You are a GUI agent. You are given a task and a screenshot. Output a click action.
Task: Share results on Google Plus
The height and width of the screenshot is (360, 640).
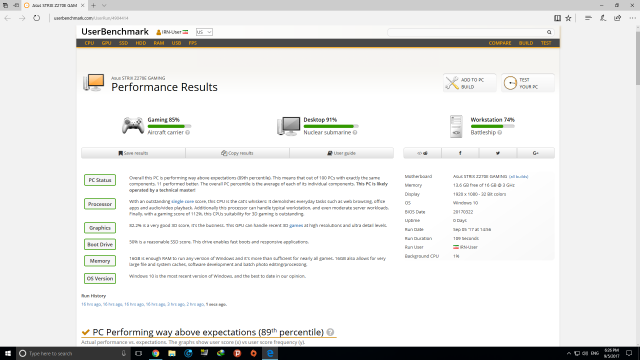(x=536, y=153)
